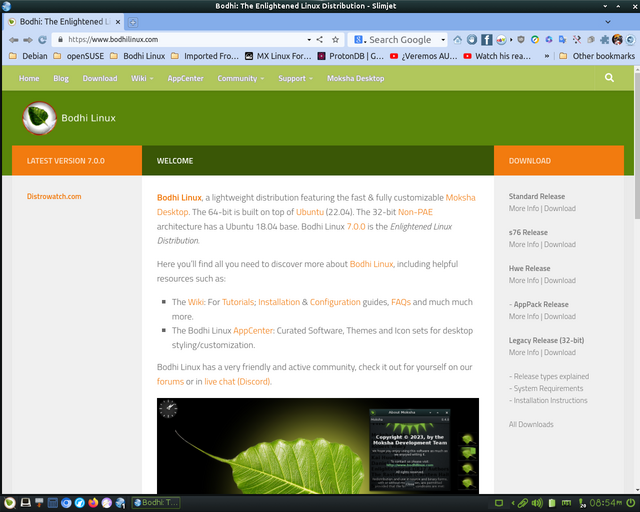The image size is (640, 512).
Task: Click the Bodhi taskbar window button
Action: [x=156, y=503]
